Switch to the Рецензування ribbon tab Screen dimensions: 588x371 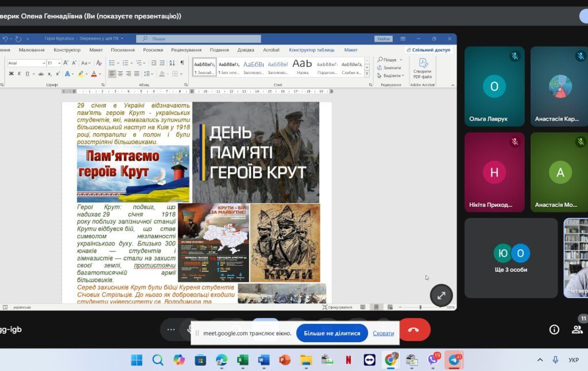[186, 50]
